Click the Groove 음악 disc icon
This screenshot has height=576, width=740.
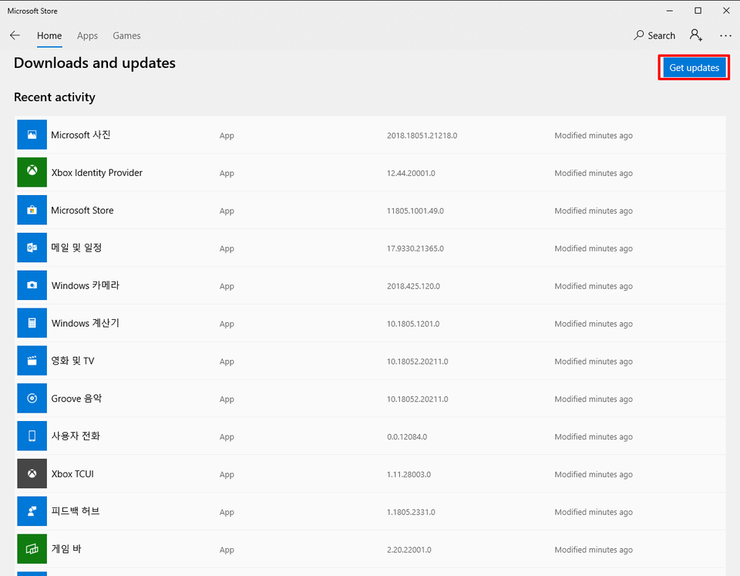32,398
